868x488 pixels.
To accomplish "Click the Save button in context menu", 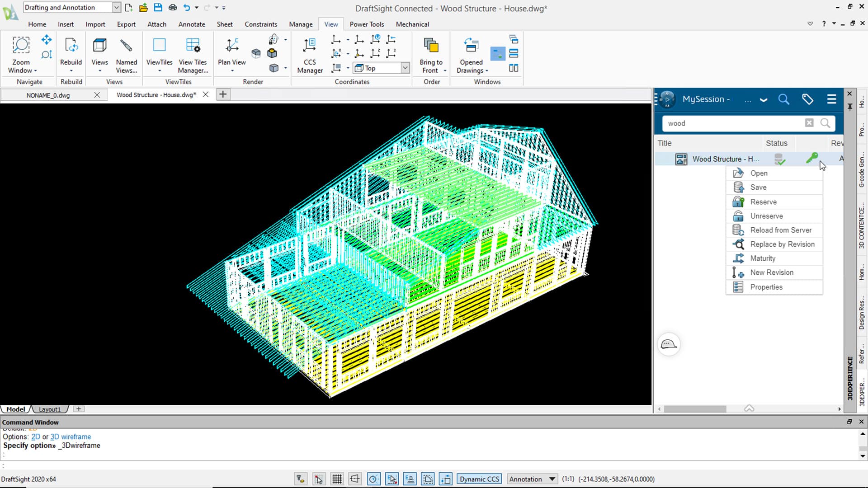I will (x=758, y=187).
